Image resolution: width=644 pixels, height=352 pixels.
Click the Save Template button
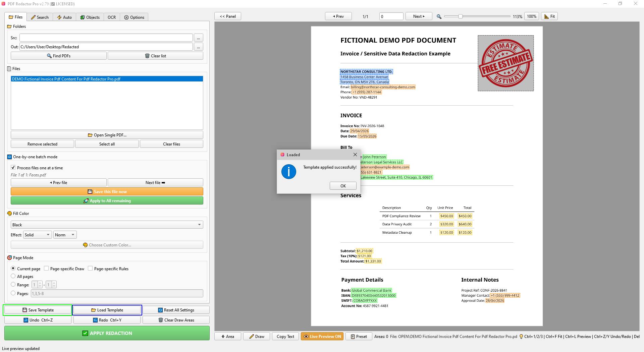pyautogui.click(x=38, y=310)
